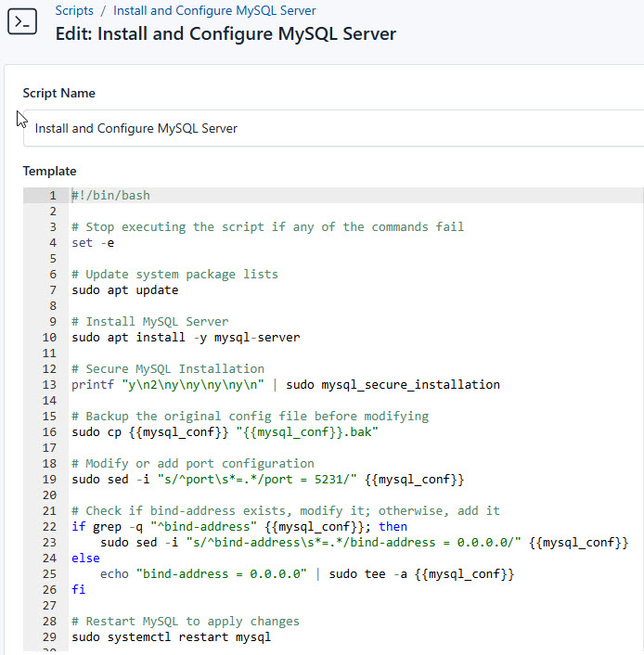Click the '# Backup the original config' comment
Viewport: 644px width, 655px height.
250,416
